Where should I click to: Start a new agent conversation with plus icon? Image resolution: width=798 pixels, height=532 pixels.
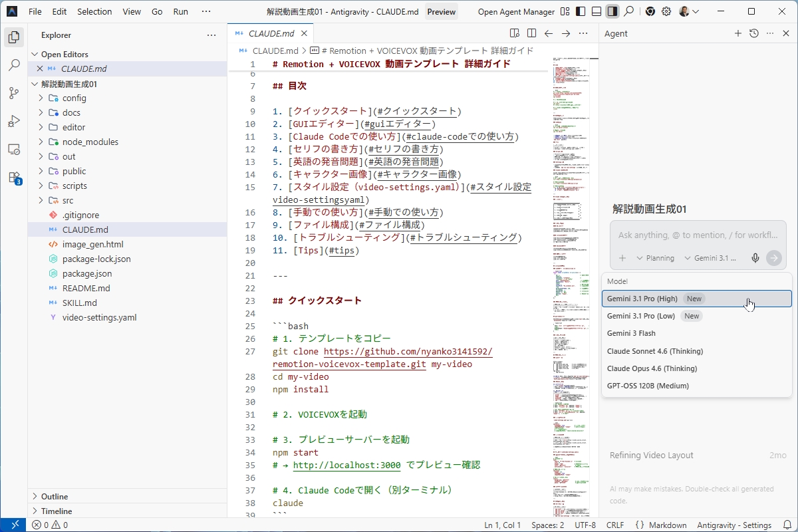pyautogui.click(x=737, y=33)
